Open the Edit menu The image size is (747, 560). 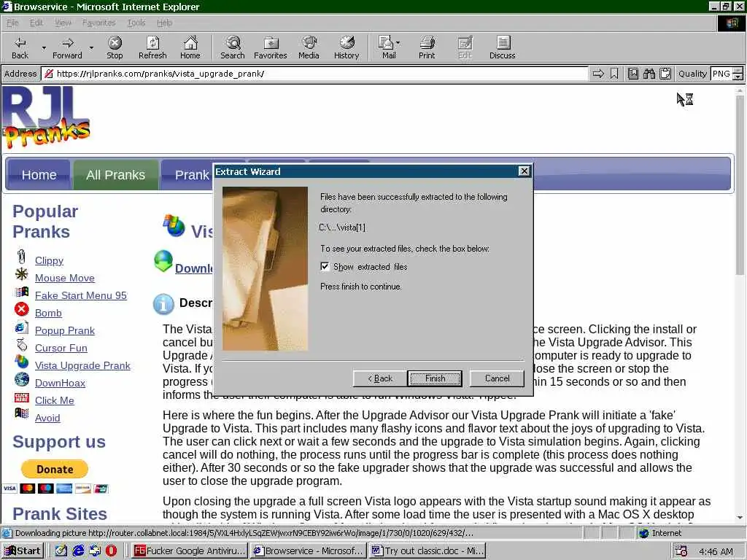pyautogui.click(x=36, y=23)
